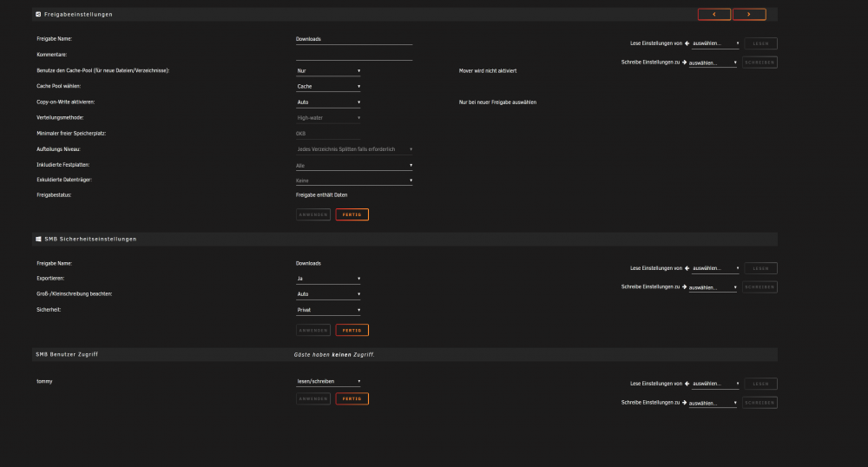The image size is (868, 467).
Task: Open Lese Einstellungen von dropdown in Freigabeeinstellungen
Action: 715,43
